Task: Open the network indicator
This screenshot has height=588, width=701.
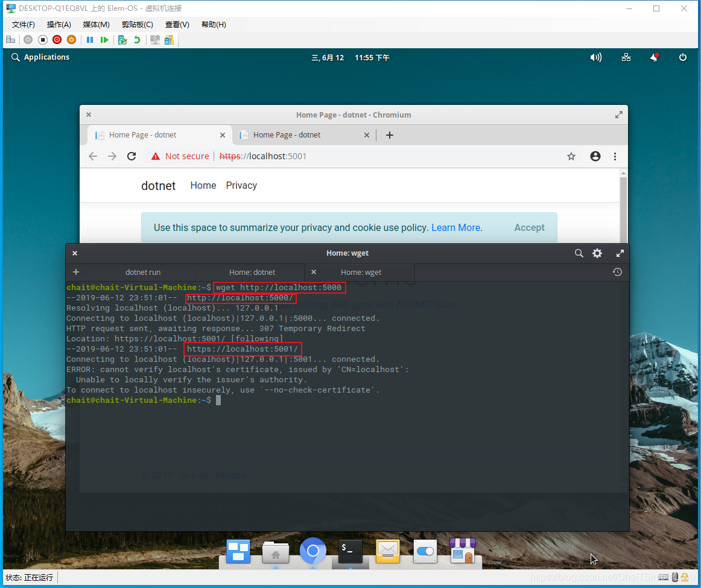Action: click(626, 57)
